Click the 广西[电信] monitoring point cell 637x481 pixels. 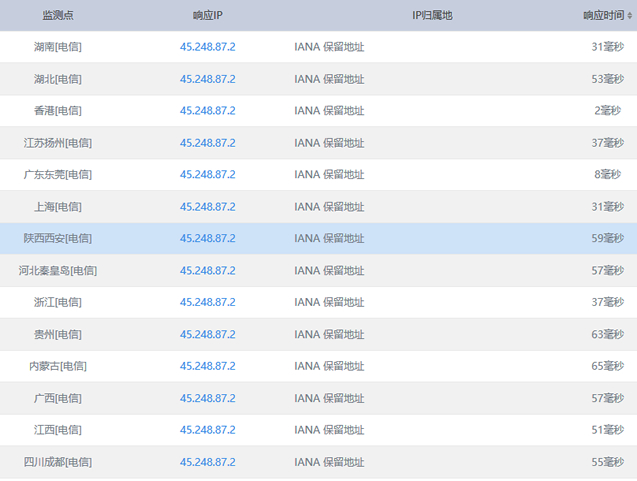57,398
